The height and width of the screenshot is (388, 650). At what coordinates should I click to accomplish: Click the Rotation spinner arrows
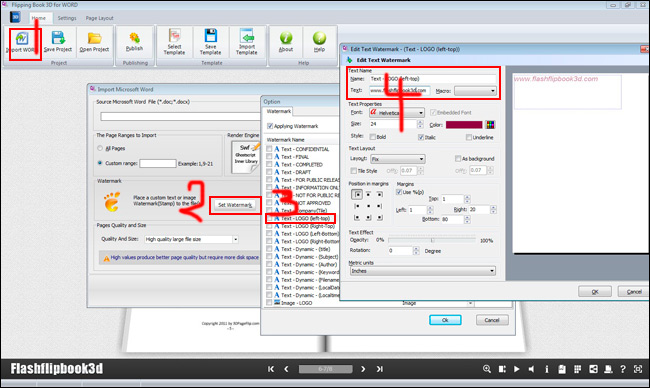click(416, 251)
